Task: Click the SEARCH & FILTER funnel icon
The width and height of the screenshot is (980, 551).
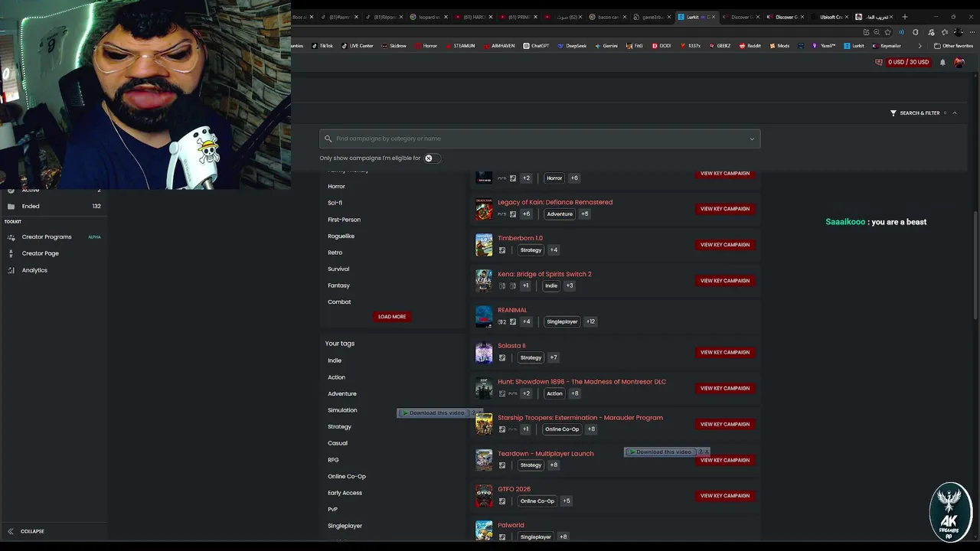Action: click(x=893, y=113)
